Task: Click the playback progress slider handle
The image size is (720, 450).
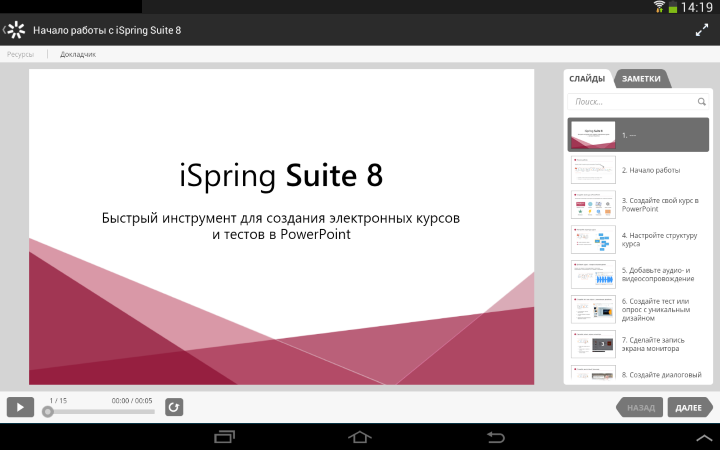Action: click(x=47, y=411)
